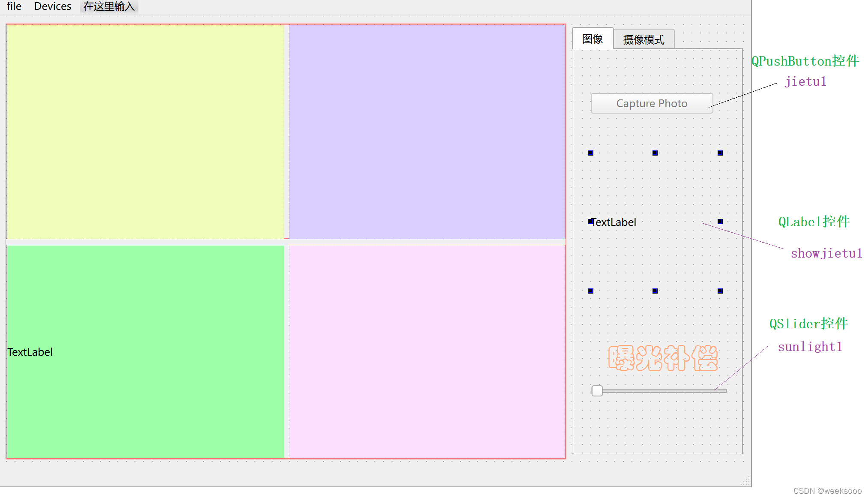Click the bottom-middle selection handle of selected label
The image size is (868, 498).
tap(655, 291)
